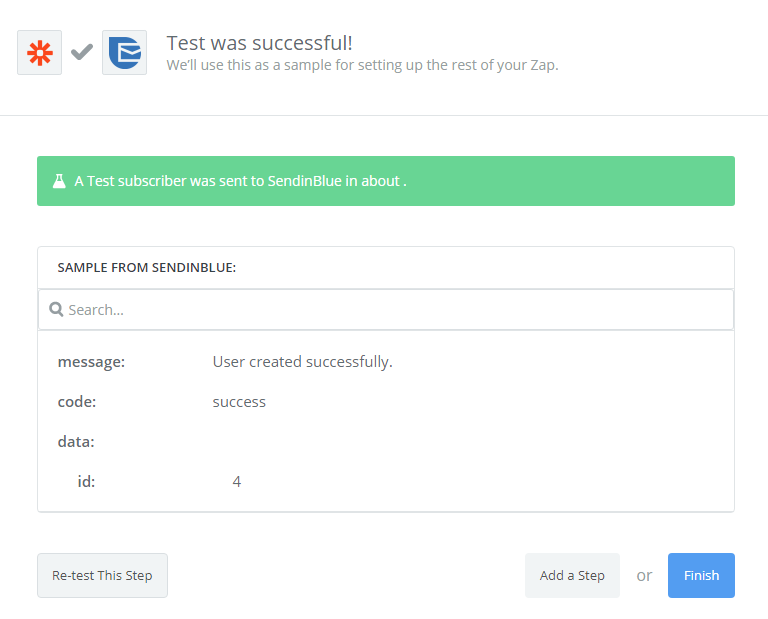Click the Sample from SendinBlue header
This screenshot has width=768, height=619.
147,268
